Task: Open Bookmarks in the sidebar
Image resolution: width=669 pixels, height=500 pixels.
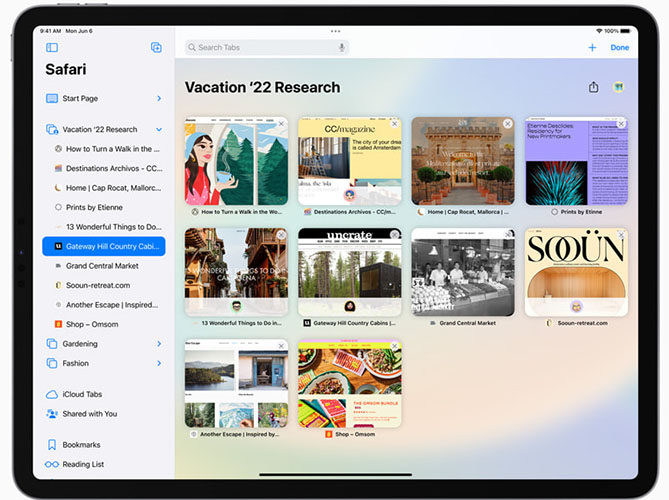Action: [x=81, y=444]
